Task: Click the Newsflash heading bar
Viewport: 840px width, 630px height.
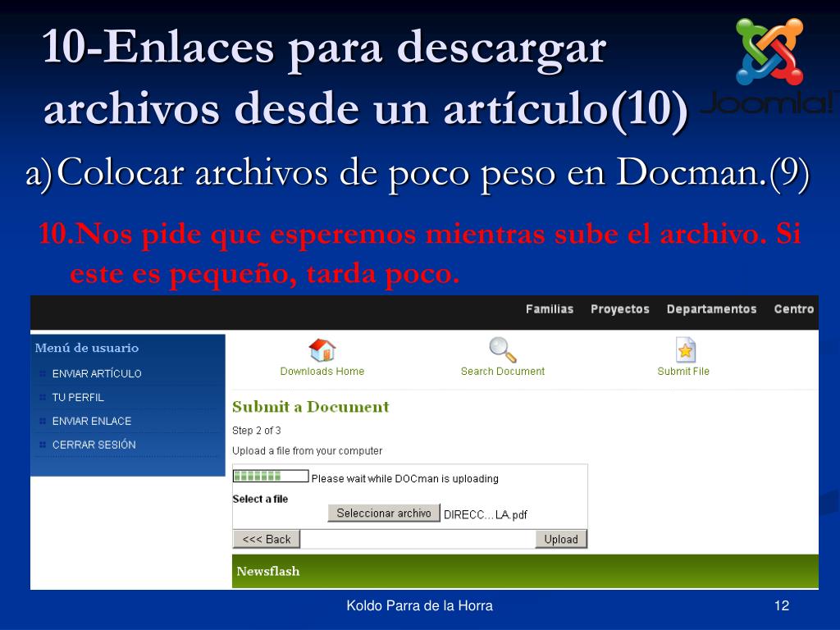Action: [525, 571]
